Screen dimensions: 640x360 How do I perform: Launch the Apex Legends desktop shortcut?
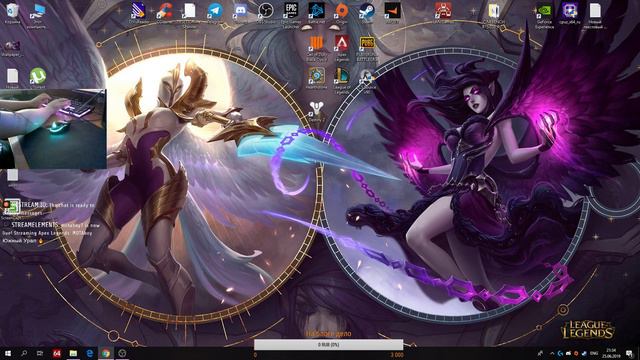[342, 47]
